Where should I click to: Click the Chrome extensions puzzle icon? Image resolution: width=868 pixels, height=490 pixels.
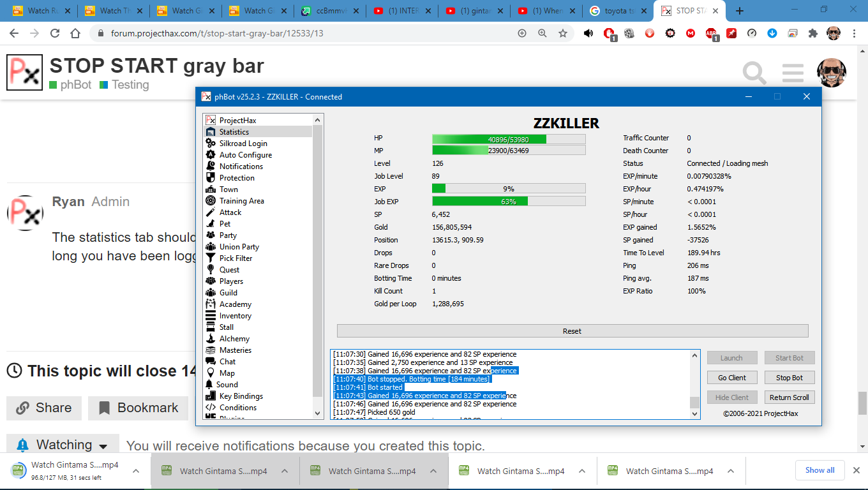[x=812, y=33]
